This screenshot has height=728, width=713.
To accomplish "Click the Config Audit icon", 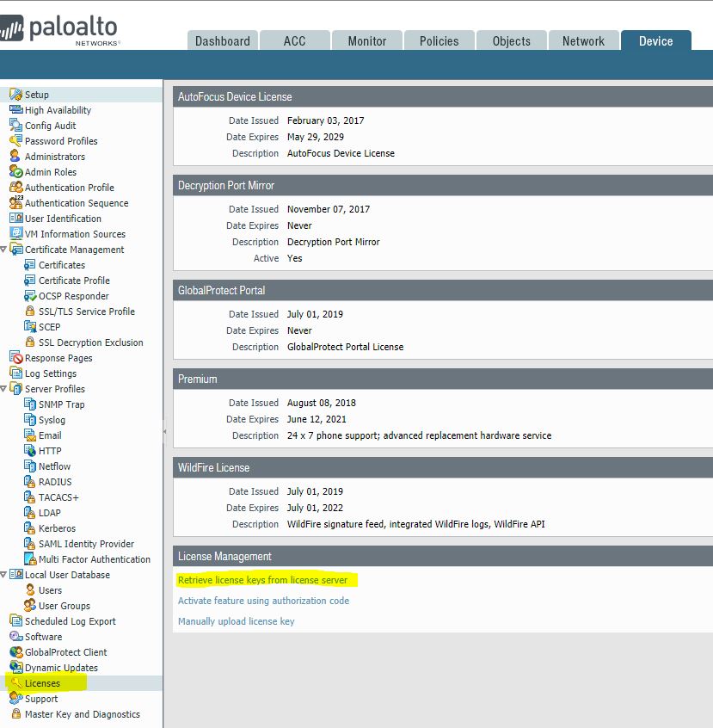I will pyautogui.click(x=15, y=126).
